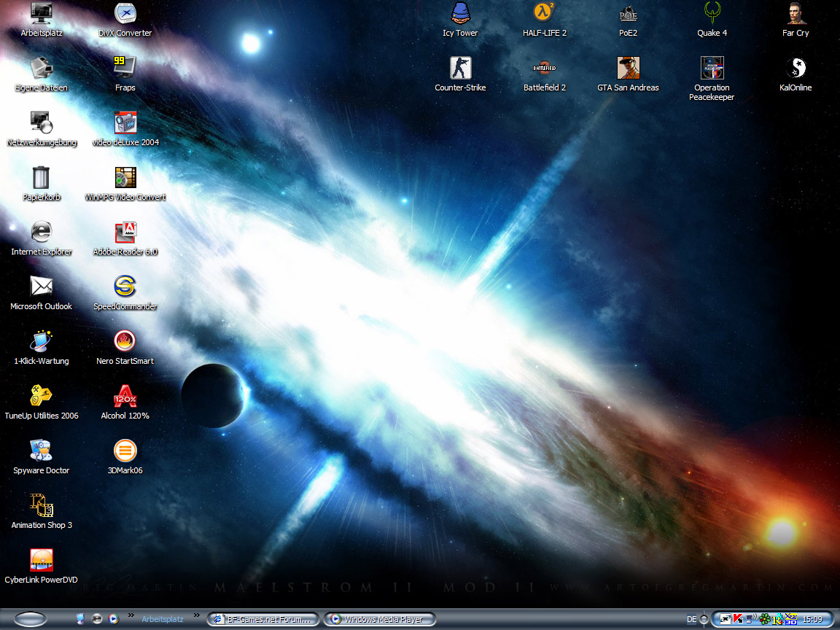Open the ICQ flower tray icon
Viewport: 840px width, 630px height.
click(765, 619)
